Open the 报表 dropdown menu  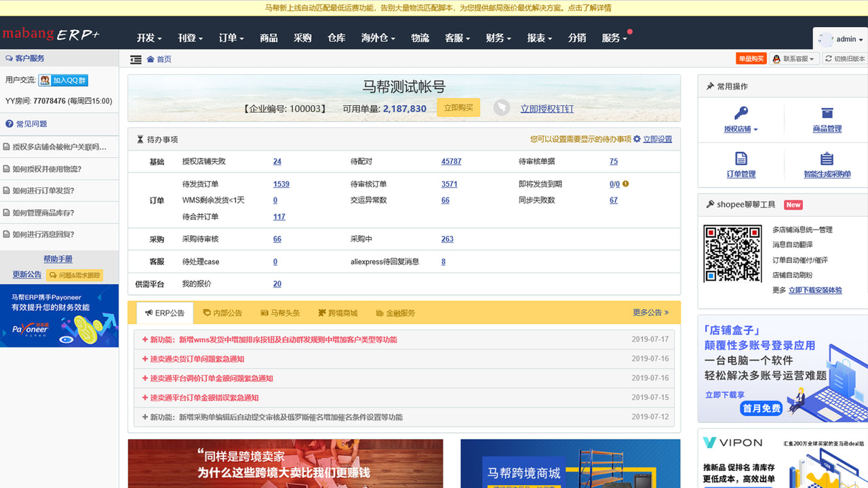[540, 38]
